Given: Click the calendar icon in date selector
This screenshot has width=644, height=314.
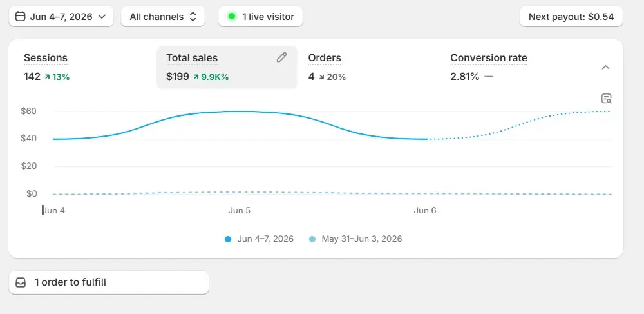Looking at the screenshot, I should pyautogui.click(x=20, y=17).
